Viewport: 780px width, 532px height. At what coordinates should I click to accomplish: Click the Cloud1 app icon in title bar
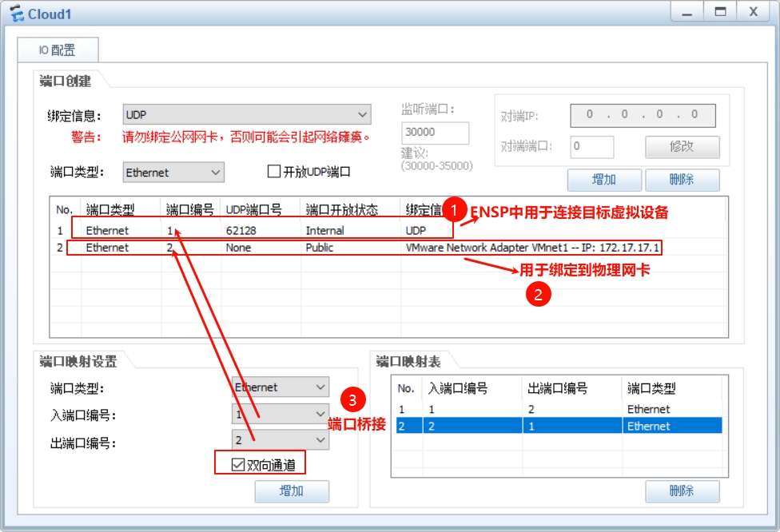point(17,14)
